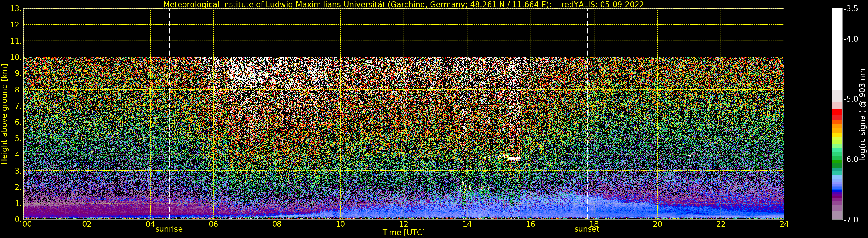The width and height of the screenshot is (868, 238).
Task: Click the '06' tick on the time axis
Action: [214, 224]
